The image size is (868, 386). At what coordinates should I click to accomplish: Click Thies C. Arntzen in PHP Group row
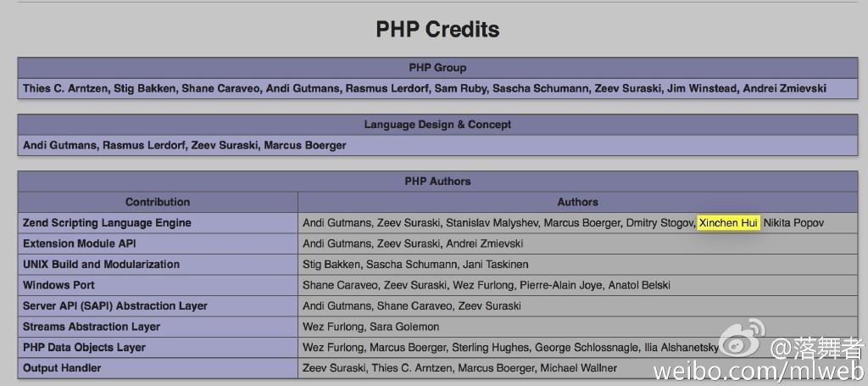point(65,88)
